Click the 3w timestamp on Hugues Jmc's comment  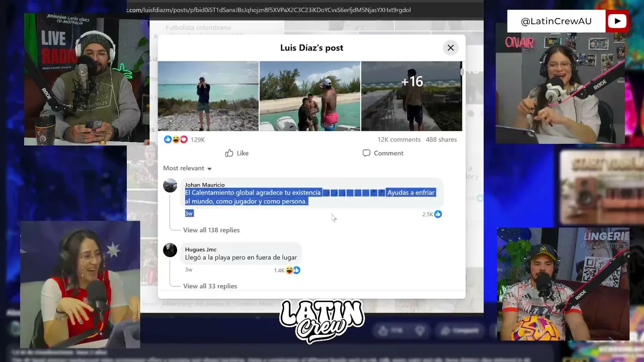pyautogui.click(x=189, y=269)
